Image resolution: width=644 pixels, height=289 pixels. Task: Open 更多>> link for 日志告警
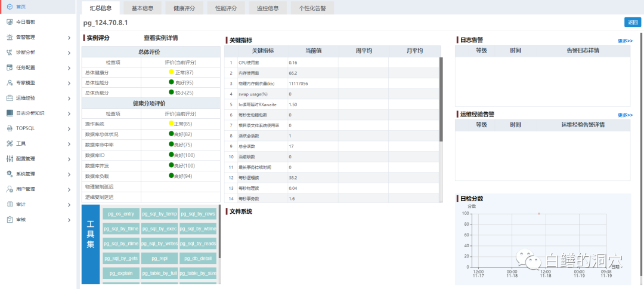click(625, 41)
